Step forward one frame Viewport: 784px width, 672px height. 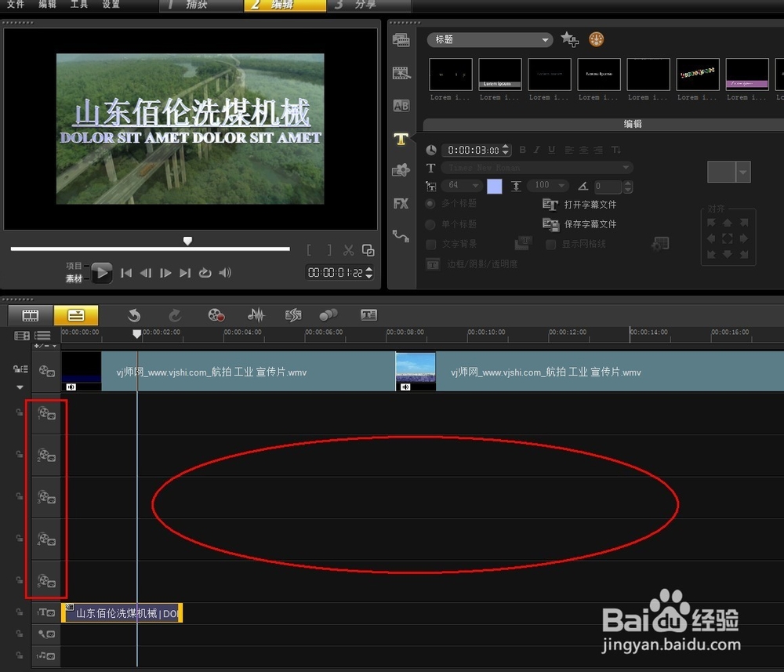click(165, 273)
